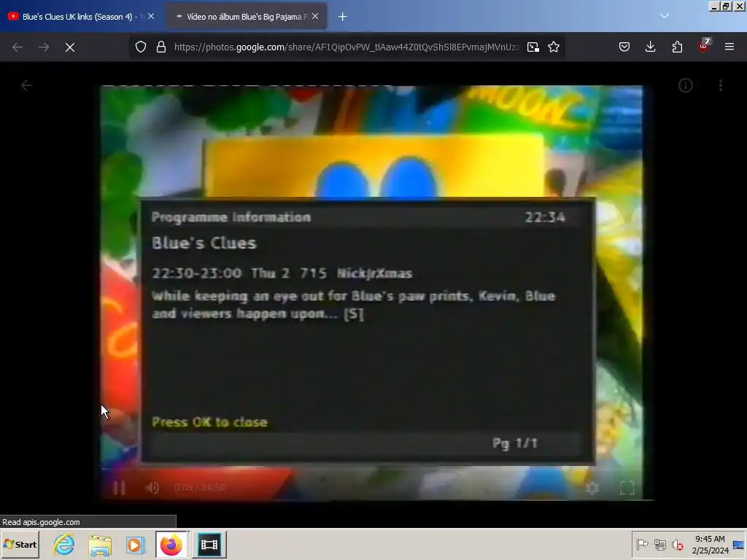Enter fullscreen video mode
This screenshot has height=560, width=747.
[x=627, y=488]
